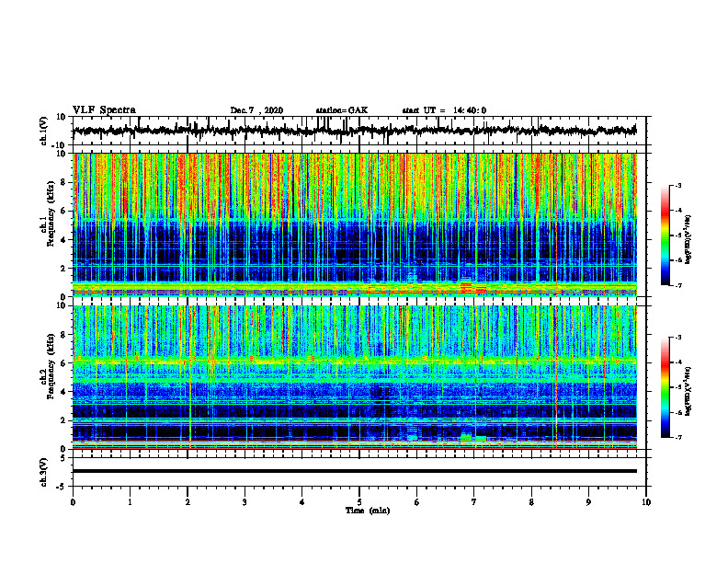Select the upper colorbar log(PSD) label
The image size is (728, 563).
point(688,240)
